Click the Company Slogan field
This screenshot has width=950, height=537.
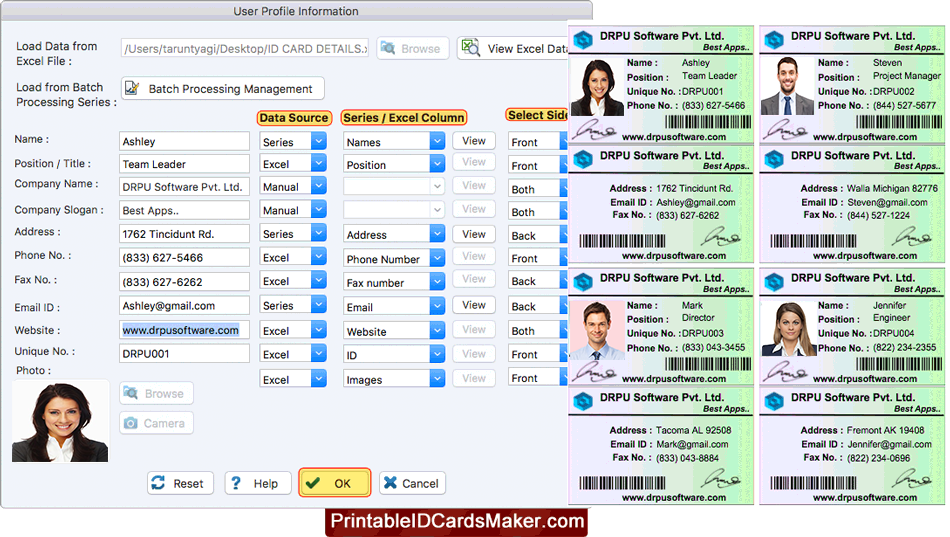pyautogui.click(x=184, y=210)
